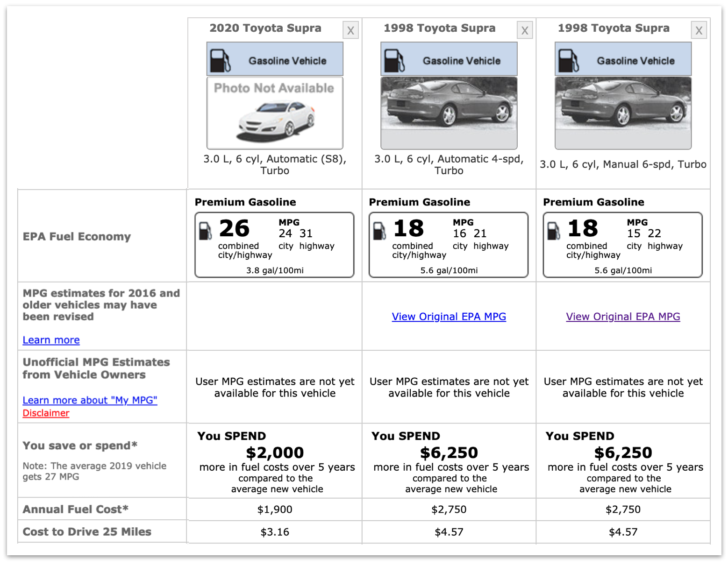728x566 pixels.
Task: Open the 1998 Supra Automatic photo
Action: 449,113
